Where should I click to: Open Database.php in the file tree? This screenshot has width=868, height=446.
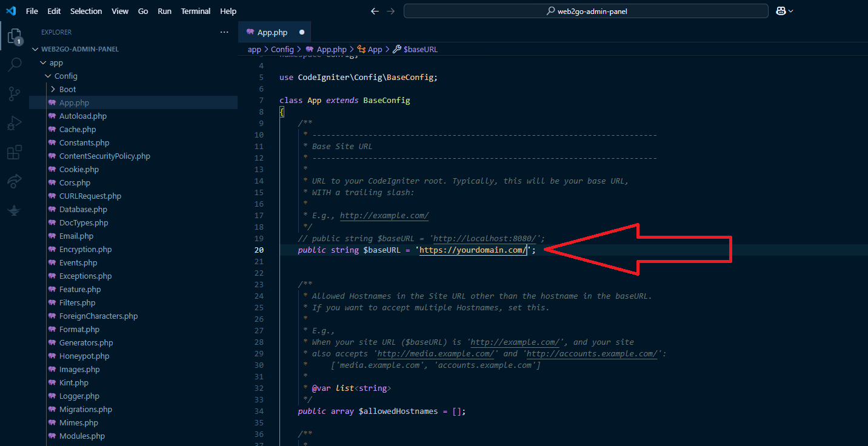click(83, 210)
